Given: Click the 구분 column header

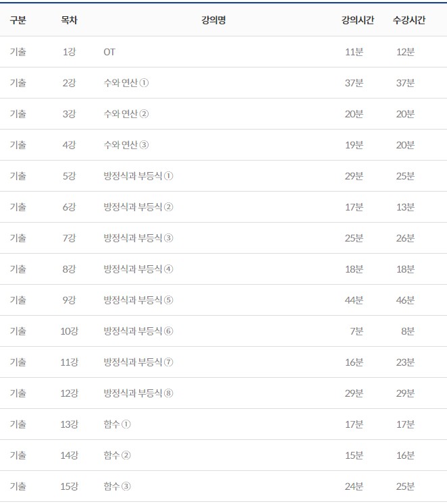Looking at the screenshot, I should 18,20.
